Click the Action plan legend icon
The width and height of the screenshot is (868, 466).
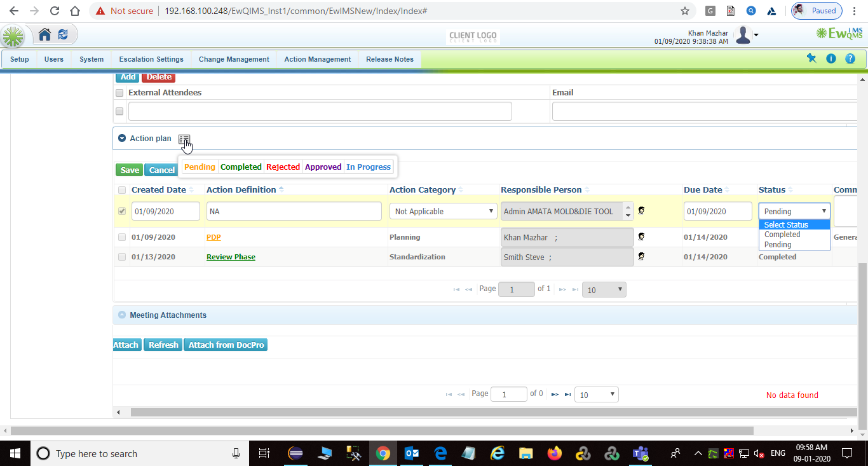(x=184, y=139)
